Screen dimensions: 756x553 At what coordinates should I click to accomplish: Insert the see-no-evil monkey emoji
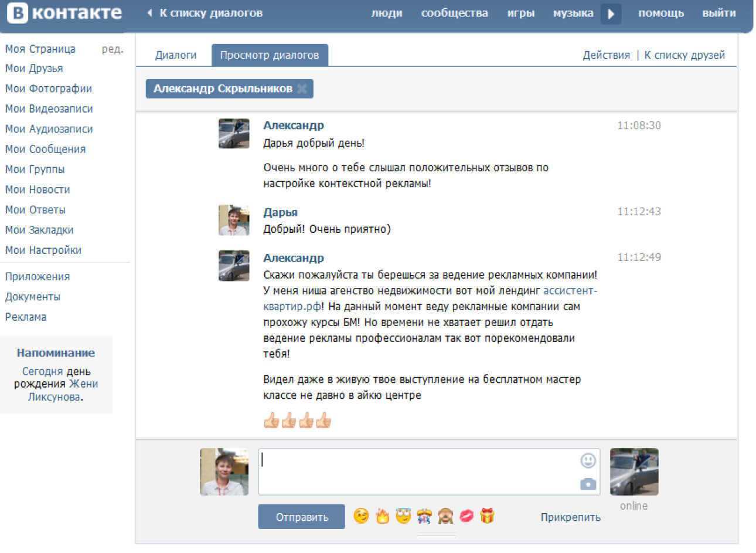pyautogui.click(x=445, y=516)
